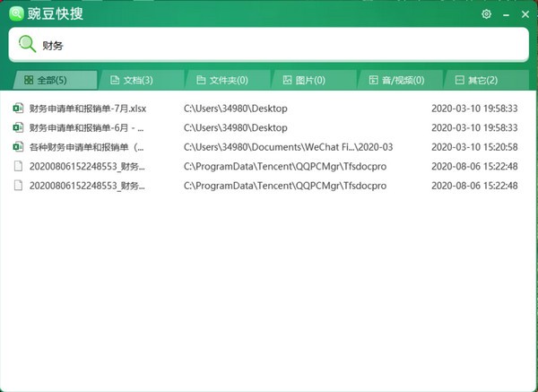Select the 财务申请单和报销单-7月.xlsx filename
Screen dimensions: 538x392
(x=87, y=109)
